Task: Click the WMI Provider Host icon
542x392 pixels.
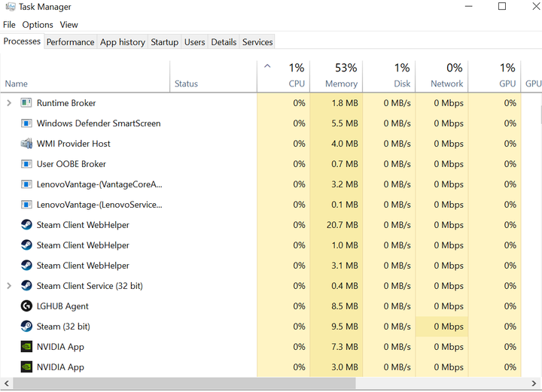Action: click(26, 144)
